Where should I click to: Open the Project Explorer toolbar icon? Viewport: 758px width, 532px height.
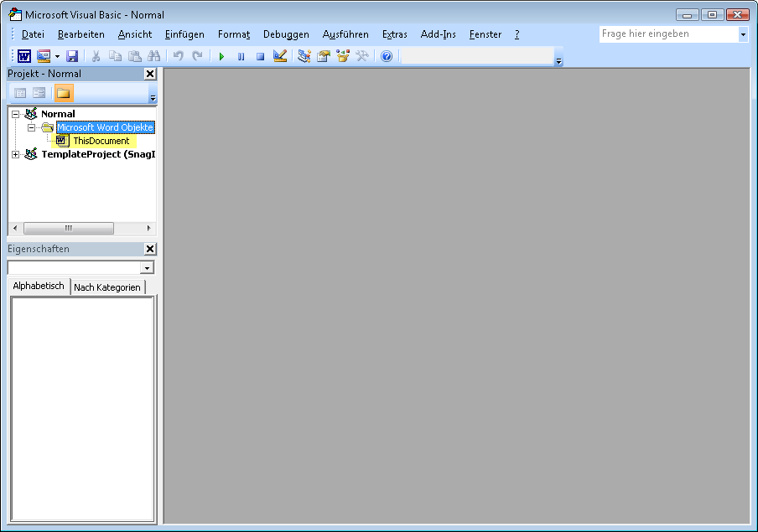click(x=304, y=56)
